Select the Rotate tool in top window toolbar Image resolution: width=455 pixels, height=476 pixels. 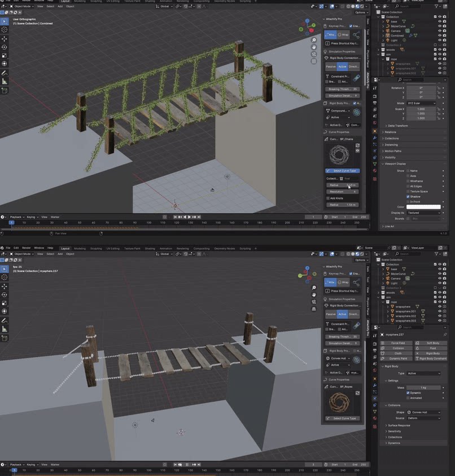point(5,47)
